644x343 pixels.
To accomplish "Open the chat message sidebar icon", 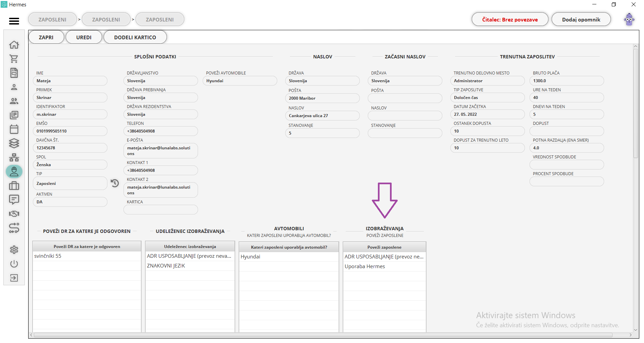I will point(14,200).
